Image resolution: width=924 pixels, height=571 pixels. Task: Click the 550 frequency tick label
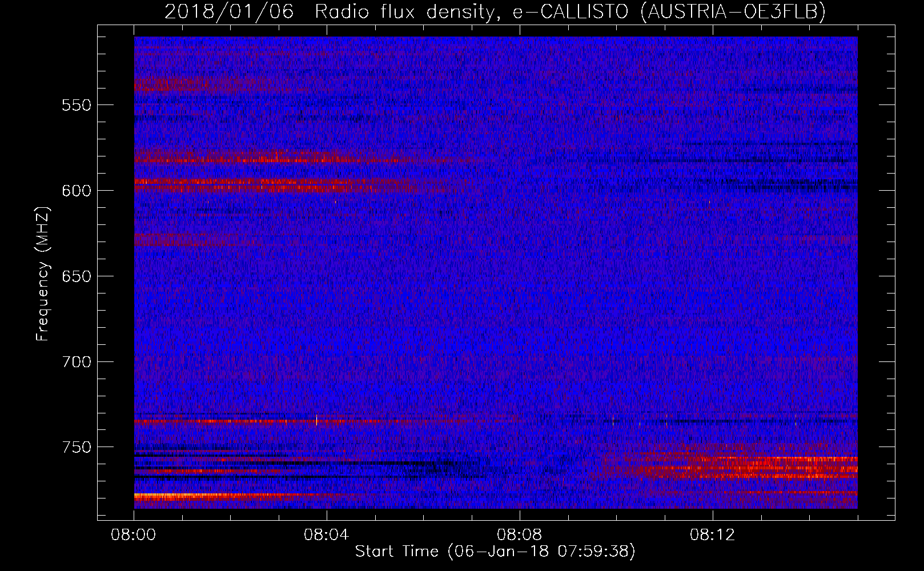pos(77,105)
